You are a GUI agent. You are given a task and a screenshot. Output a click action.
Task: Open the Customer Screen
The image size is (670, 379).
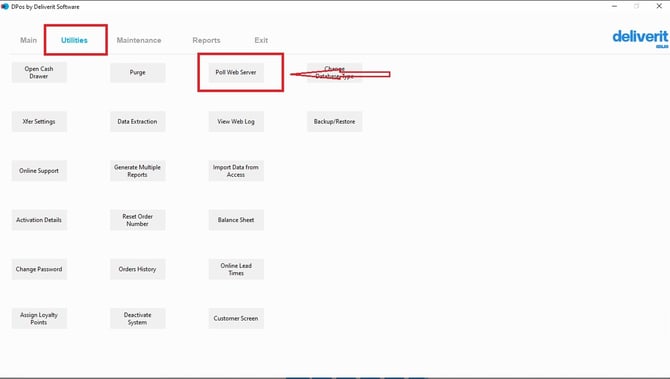point(236,318)
